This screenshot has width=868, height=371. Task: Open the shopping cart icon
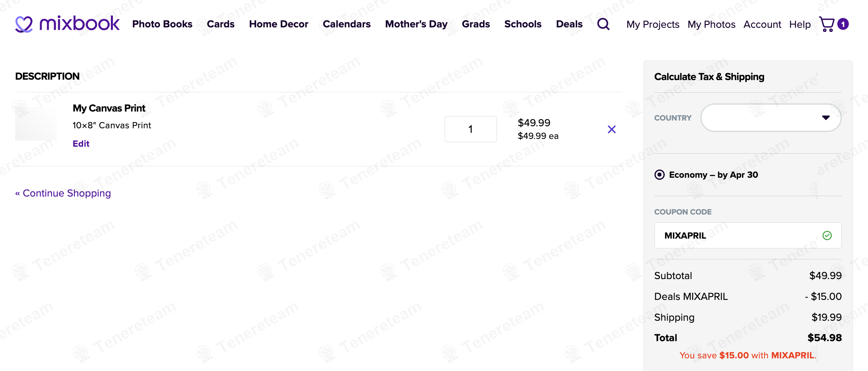[x=827, y=24]
